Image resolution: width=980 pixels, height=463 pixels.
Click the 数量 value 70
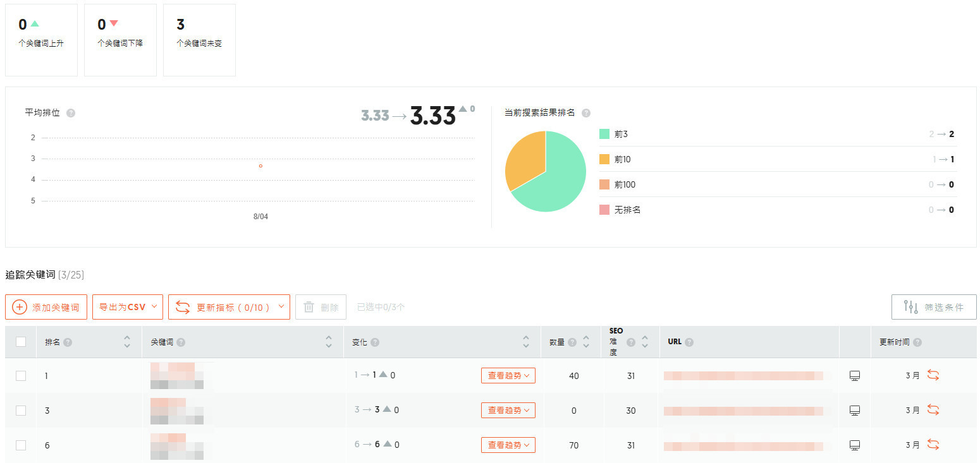tap(574, 445)
